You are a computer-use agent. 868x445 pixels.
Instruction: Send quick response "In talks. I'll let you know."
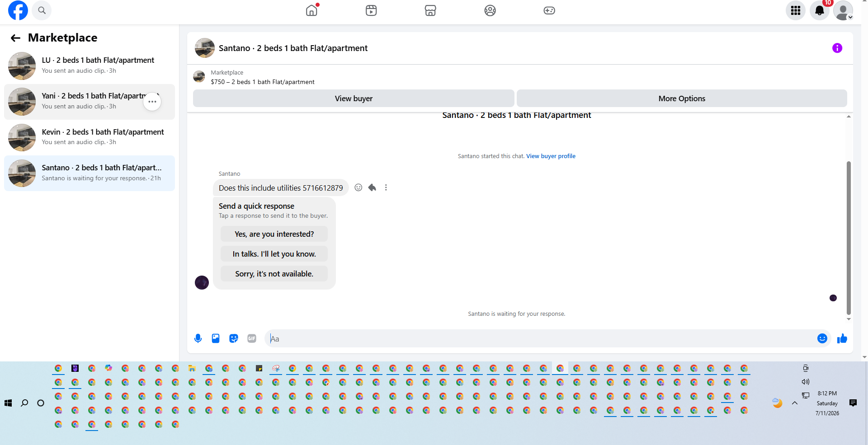pyautogui.click(x=274, y=254)
